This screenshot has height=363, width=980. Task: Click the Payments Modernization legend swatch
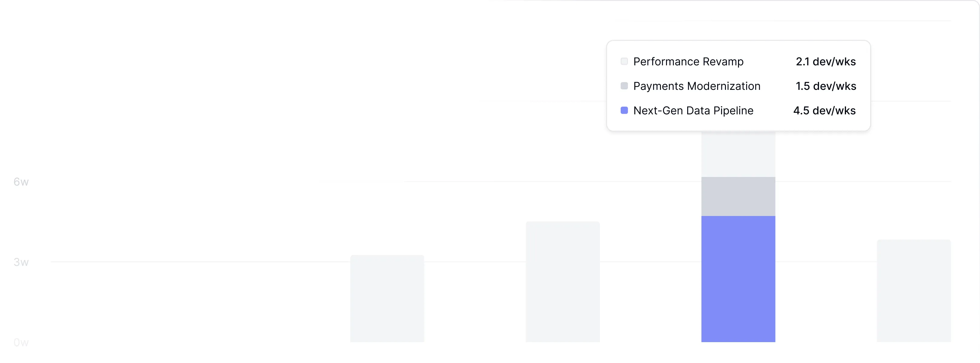point(624,86)
